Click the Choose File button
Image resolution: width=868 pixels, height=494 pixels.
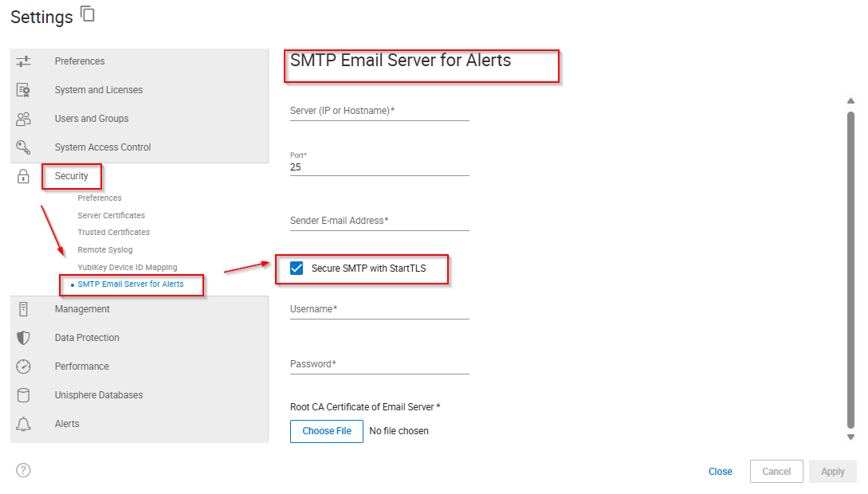pyautogui.click(x=326, y=431)
